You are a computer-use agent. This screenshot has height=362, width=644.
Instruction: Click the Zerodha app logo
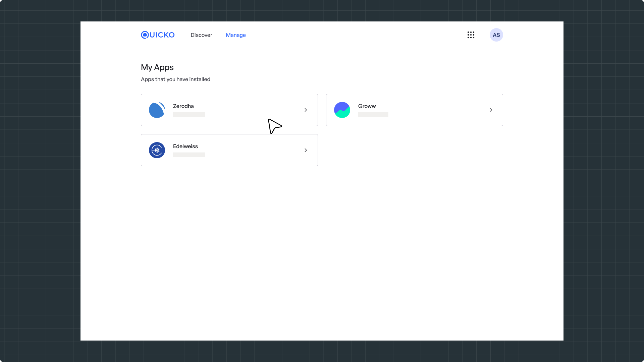point(157,110)
